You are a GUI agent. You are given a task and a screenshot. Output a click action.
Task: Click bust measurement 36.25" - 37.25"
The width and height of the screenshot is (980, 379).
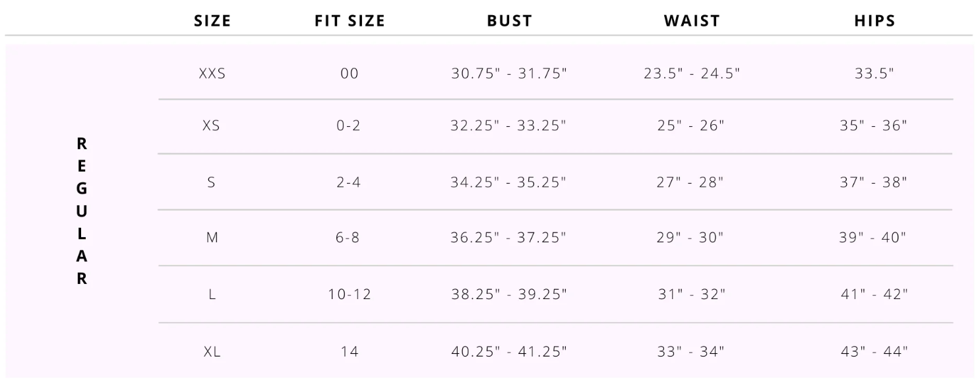[508, 238]
